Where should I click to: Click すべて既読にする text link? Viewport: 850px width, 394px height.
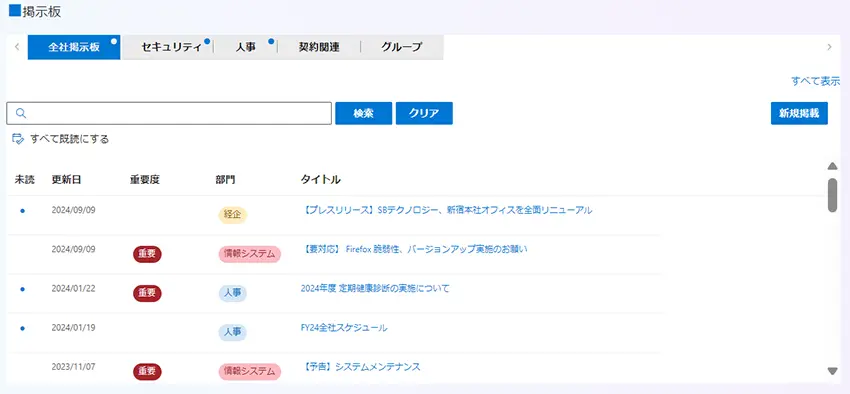69,139
